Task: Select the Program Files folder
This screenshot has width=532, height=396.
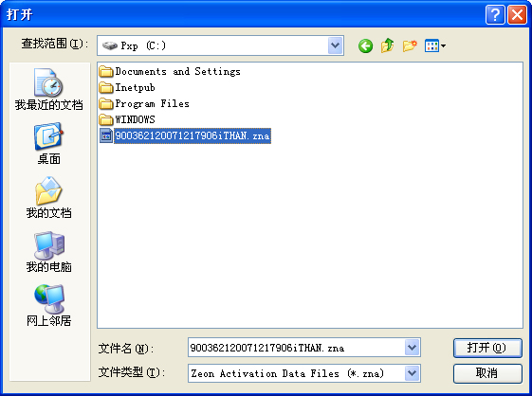Action: tap(144, 103)
